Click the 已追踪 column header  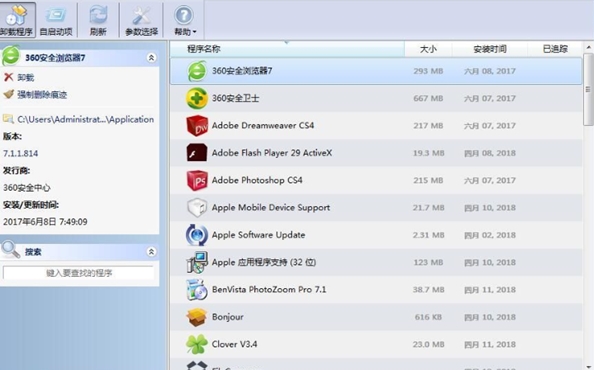click(x=555, y=49)
